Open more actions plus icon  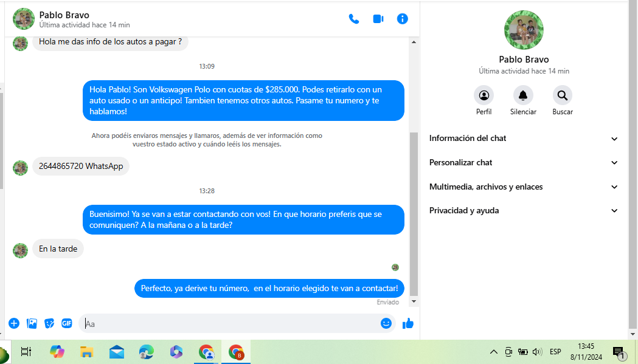[14, 323]
